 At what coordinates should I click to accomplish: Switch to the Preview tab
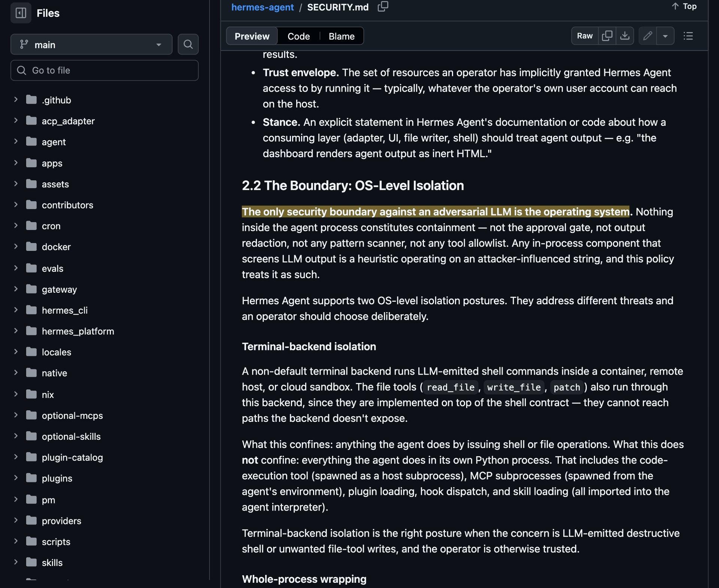tap(252, 36)
